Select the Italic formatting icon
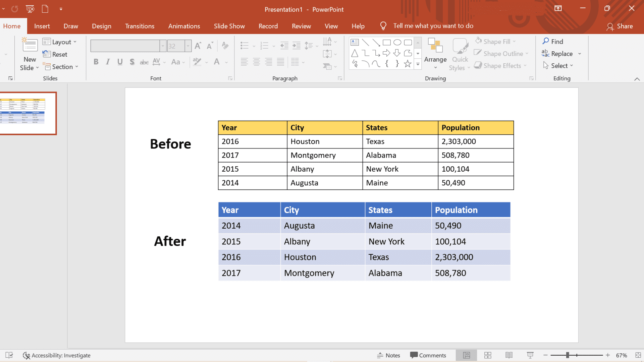The height and width of the screenshot is (362, 644). pos(107,62)
